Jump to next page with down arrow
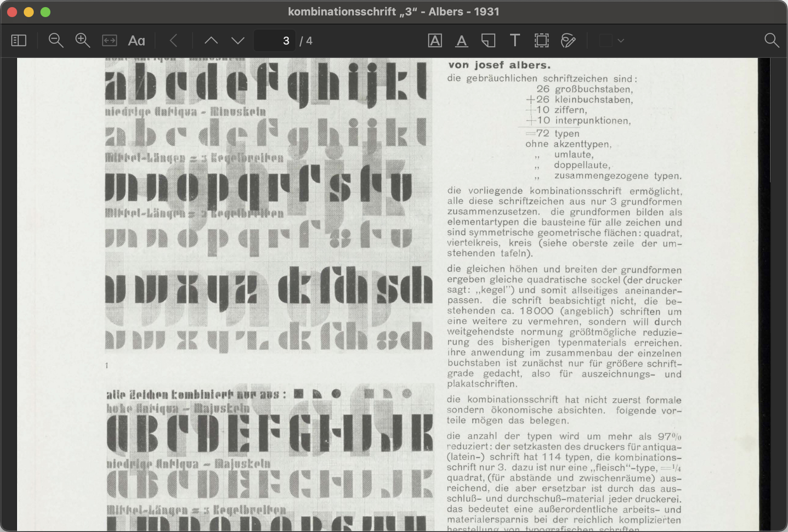Viewport: 788px width, 532px height. pyautogui.click(x=238, y=41)
